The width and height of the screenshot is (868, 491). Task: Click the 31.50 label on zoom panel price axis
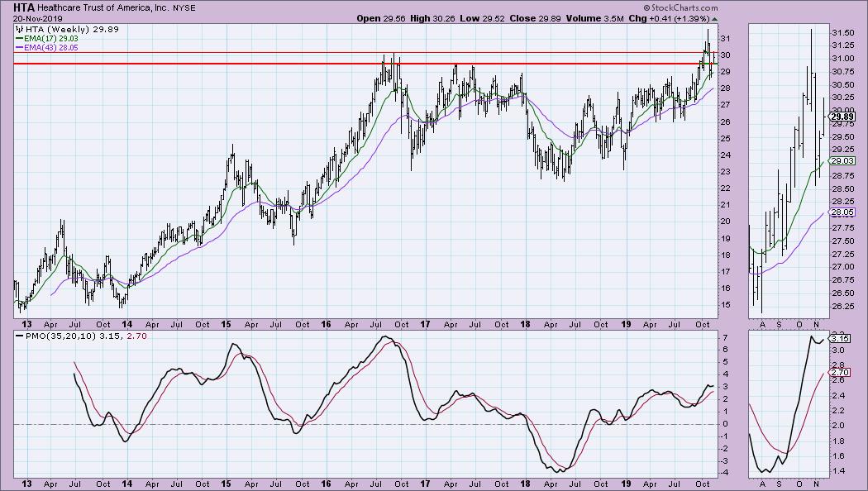(842, 33)
